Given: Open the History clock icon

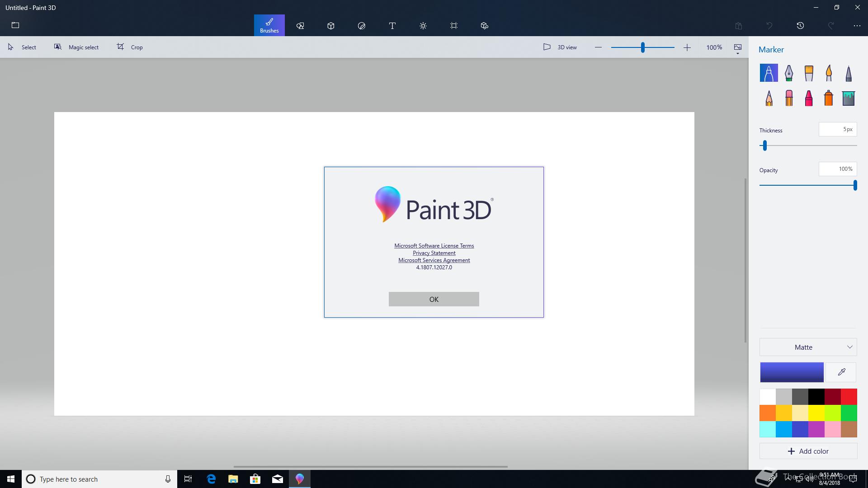Looking at the screenshot, I should tap(800, 26).
